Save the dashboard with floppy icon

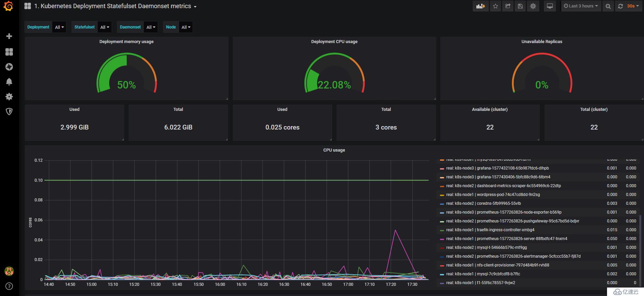520,6
